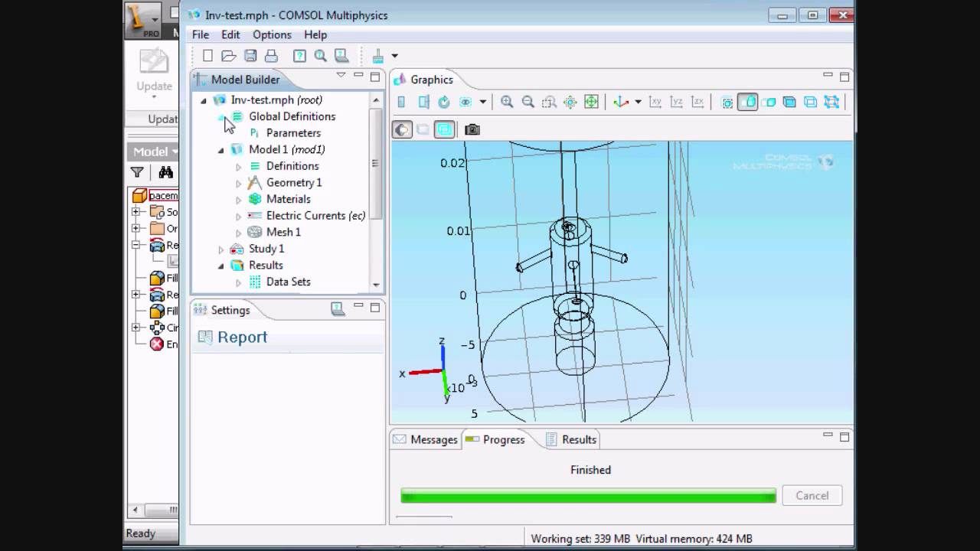This screenshot has width=980, height=551.
Task: Collapse the Model 1 node
Action: [x=221, y=150]
